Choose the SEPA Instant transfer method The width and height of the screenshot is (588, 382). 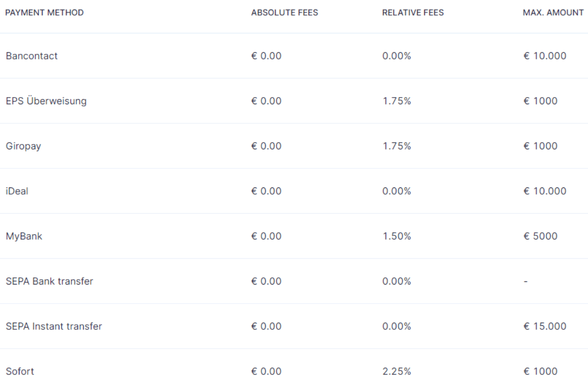[x=54, y=327]
